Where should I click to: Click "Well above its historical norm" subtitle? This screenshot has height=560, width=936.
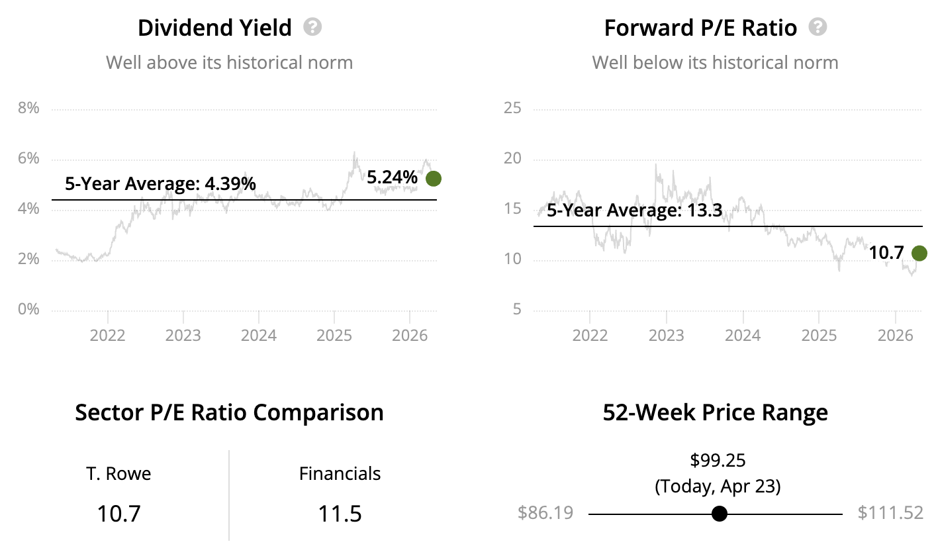coord(229,63)
